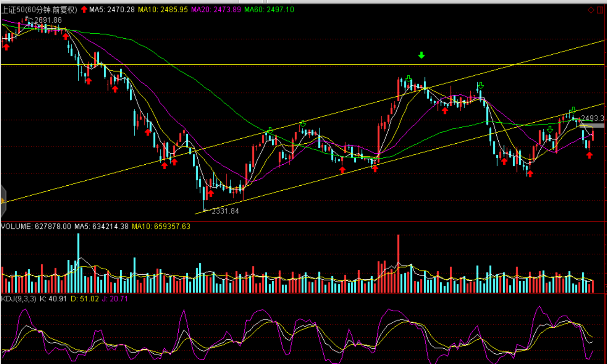Click the red diamond icon at top right

point(591,10)
